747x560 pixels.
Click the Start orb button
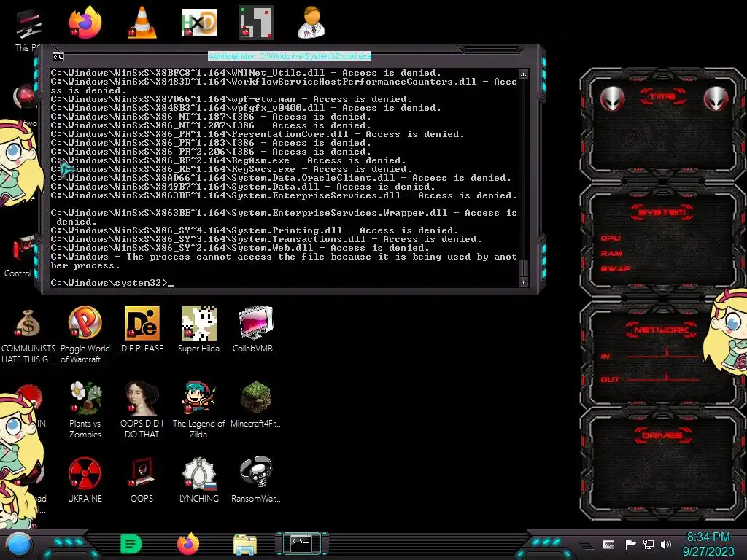click(19, 545)
